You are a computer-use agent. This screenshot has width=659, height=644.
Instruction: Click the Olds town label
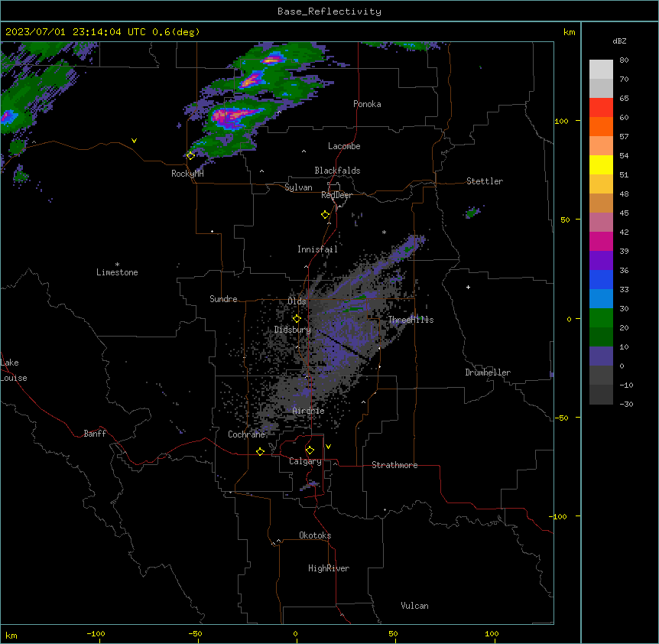tap(297, 301)
